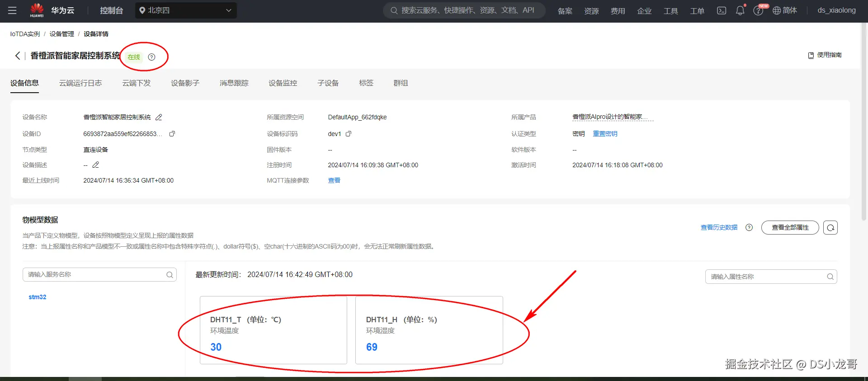This screenshot has height=381, width=868.
Task: Click 设备管理 breadcrumb
Action: point(61,34)
